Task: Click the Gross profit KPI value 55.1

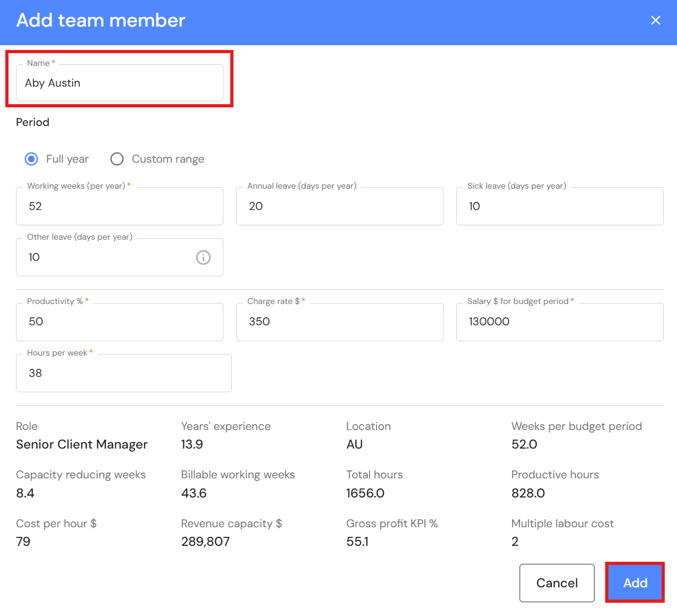Action: coord(357,542)
